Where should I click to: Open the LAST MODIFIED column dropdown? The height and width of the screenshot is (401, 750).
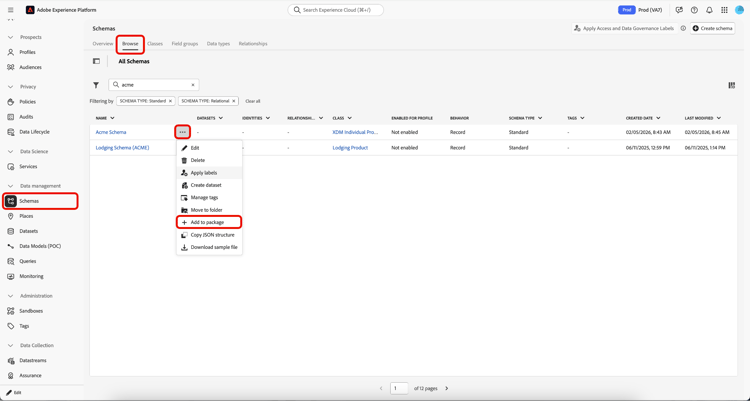click(x=718, y=118)
